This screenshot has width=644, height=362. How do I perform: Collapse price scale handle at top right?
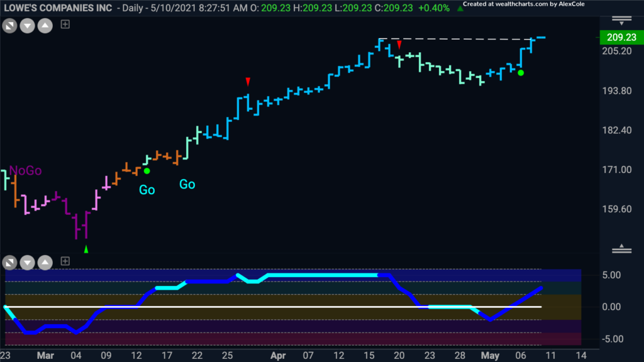tap(621, 21)
